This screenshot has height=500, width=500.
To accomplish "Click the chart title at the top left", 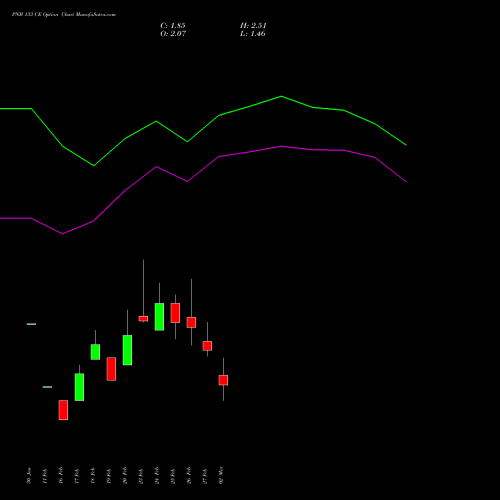I will pyautogui.click(x=64, y=15).
